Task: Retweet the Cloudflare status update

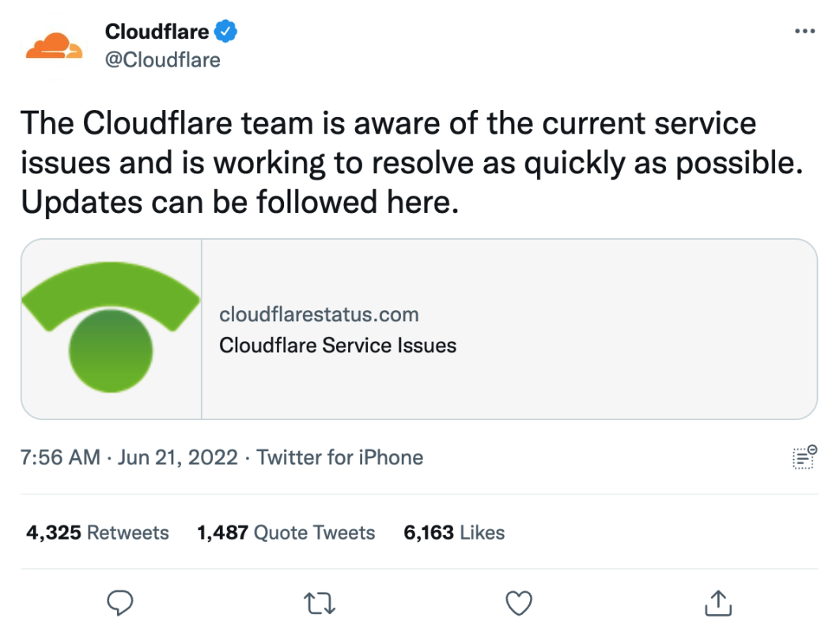Action: click(x=319, y=602)
